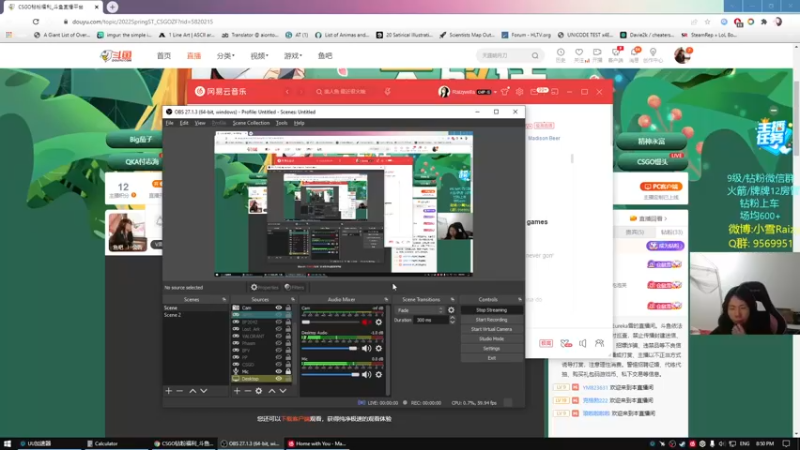This screenshot has height=450, width=800.
Task: Go to Douyu 首页 home link
Action: (x=164, y=56)
